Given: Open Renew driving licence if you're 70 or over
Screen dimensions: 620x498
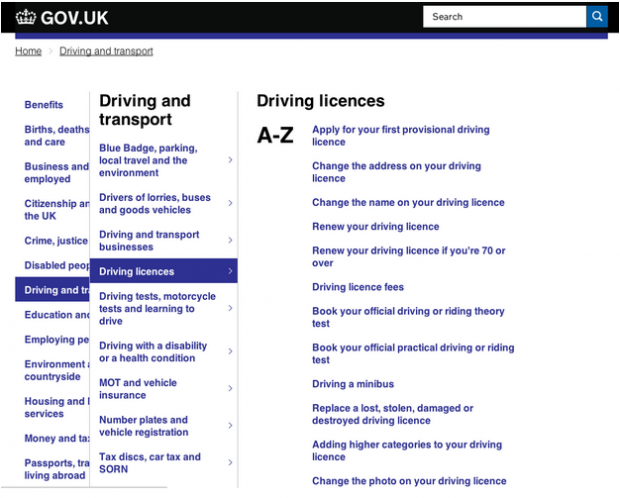Looking at the screenshot, I should (408, 257).
